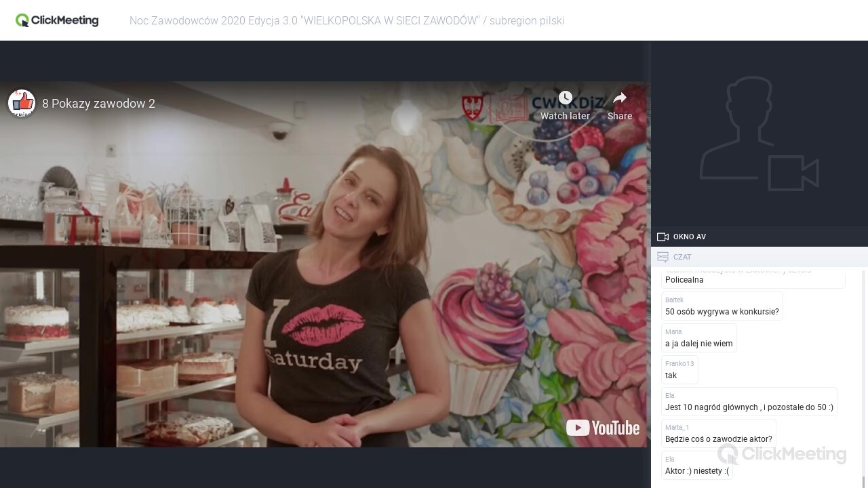Open the YouTube channel avatar thumbs-up icon

22,103
